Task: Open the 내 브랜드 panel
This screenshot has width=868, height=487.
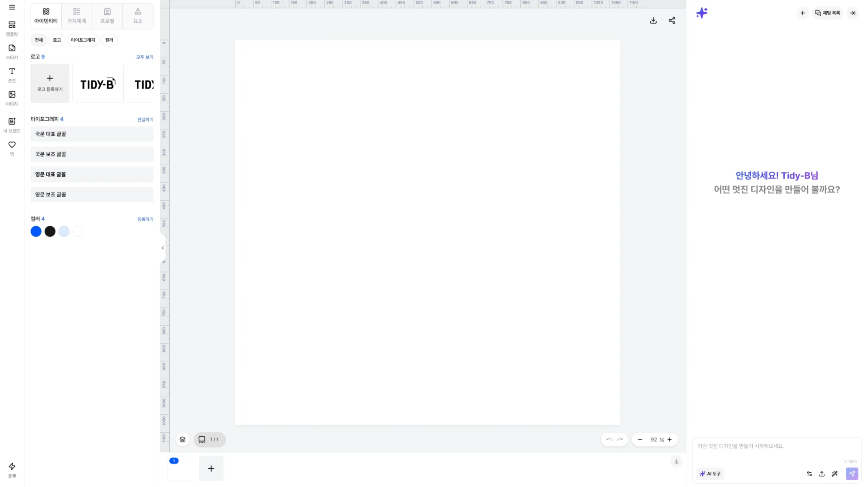Action: tap(12, 125)
